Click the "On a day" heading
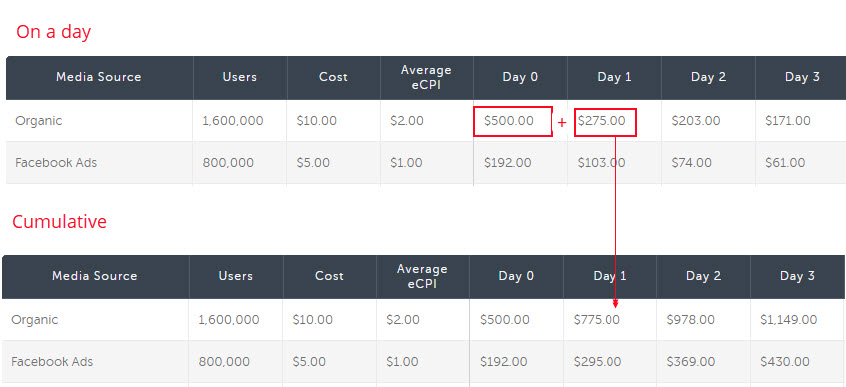This screenshot has height=387, width=846. tap(53, 32)
